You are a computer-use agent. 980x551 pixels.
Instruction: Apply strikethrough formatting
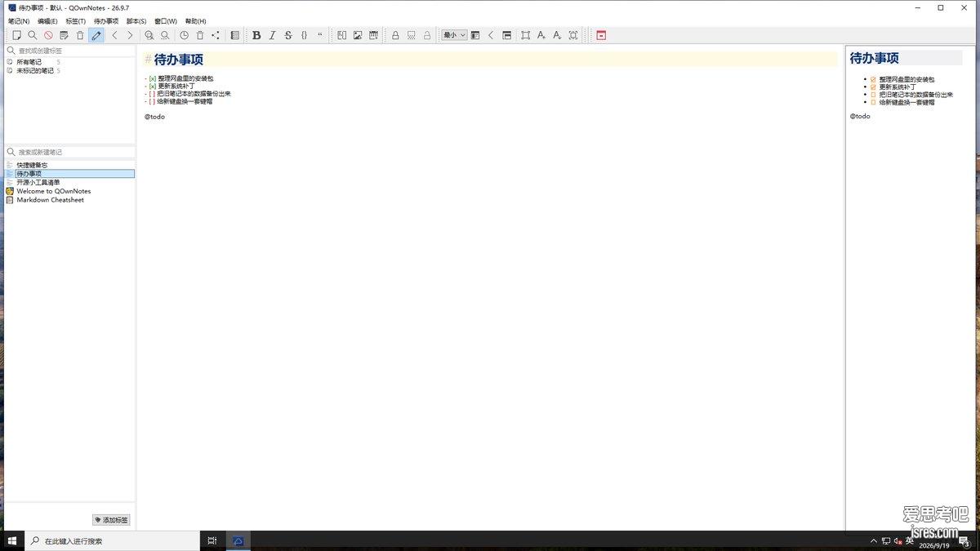[x=287, y=35]
